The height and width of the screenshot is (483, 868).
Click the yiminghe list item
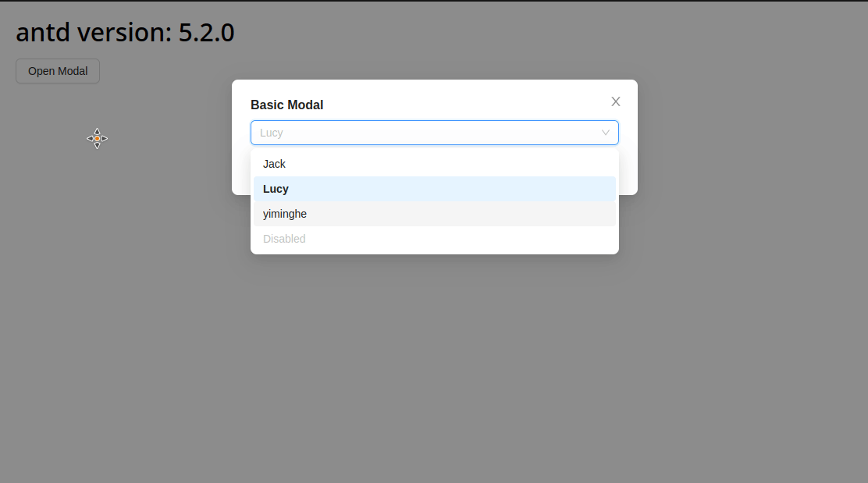[285, 214]
